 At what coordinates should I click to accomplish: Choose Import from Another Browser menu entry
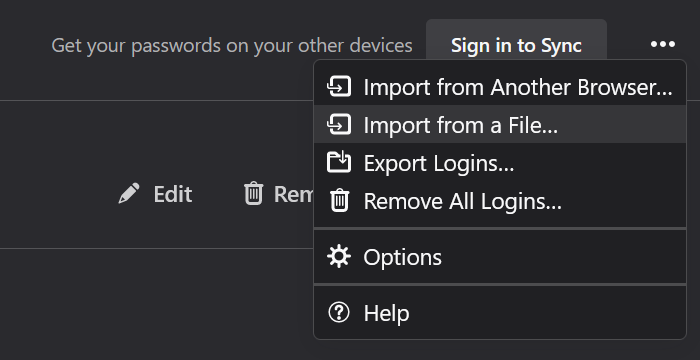(x=500, y=87)
